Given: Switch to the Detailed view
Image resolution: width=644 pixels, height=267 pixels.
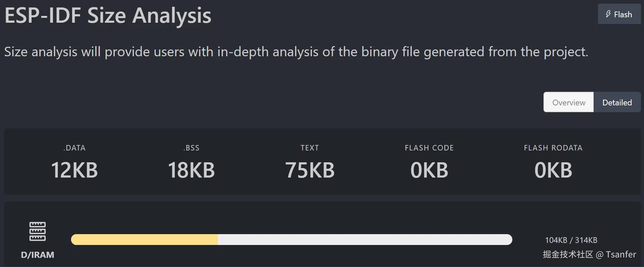Looking at the screenshot, I should coord(617,102).
